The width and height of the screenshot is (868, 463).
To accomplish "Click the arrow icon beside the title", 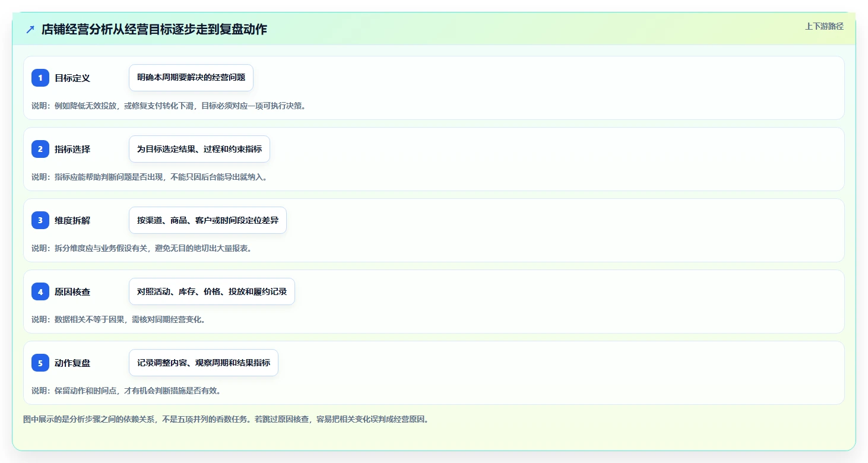I will point(30,29).
